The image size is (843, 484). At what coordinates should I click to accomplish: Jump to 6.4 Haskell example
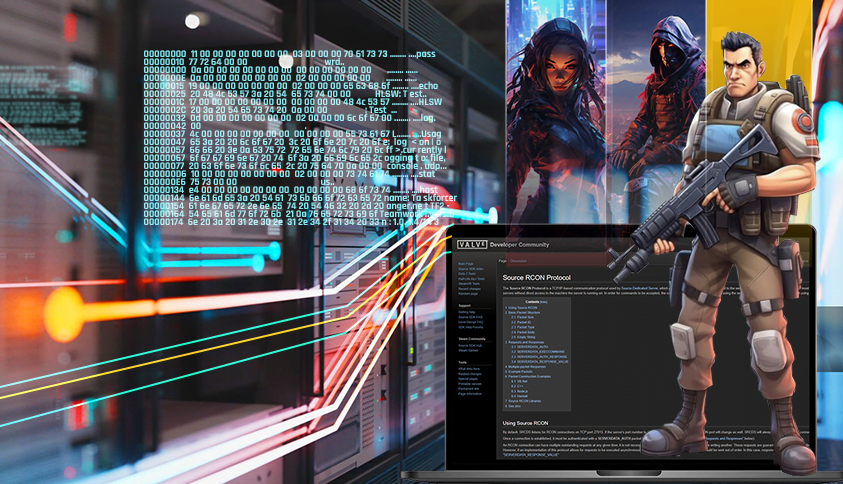pyautogui.click(x=520, y=396)
